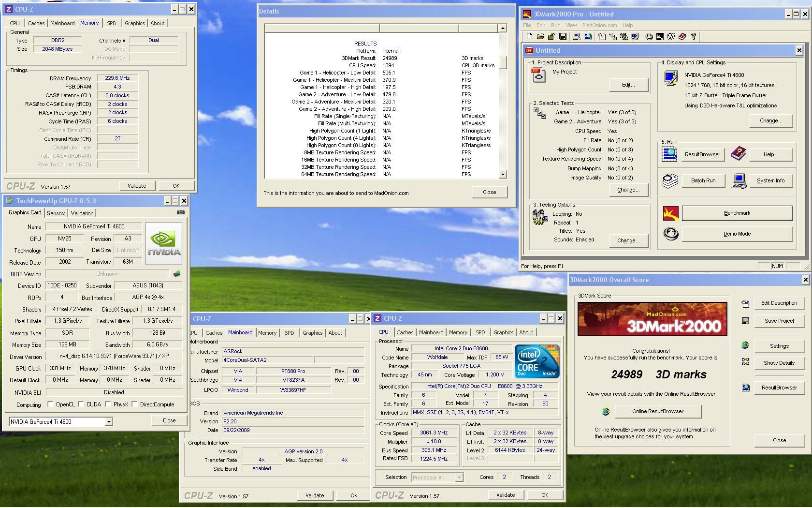Click the Demo Mode ring icon in 3DMark toolbar
Screen dimensions: 812x508
pyautogui.click(x=649, y=36)
